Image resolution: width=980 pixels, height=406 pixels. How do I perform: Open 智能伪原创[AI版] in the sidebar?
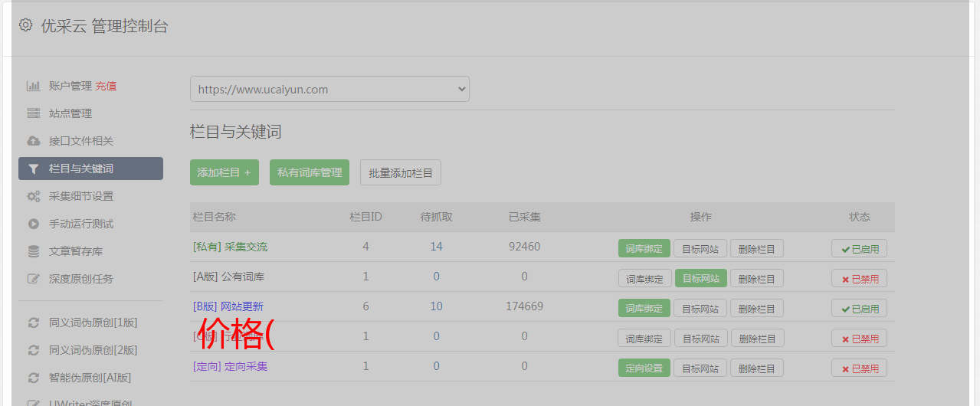pos(90,378)
